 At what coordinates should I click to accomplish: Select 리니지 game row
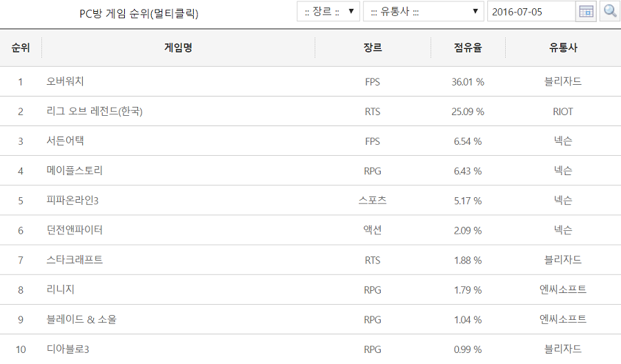pos(60,290)
